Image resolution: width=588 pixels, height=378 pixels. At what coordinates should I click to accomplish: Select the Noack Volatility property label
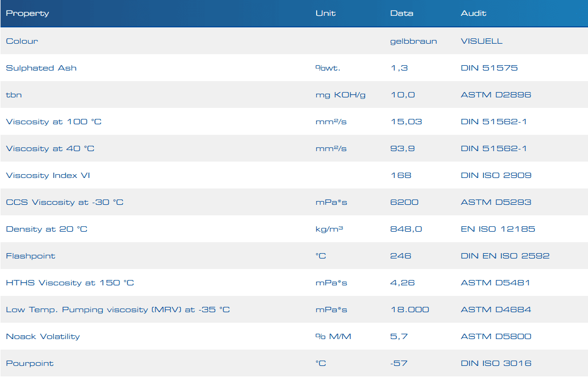pos(43,336)
